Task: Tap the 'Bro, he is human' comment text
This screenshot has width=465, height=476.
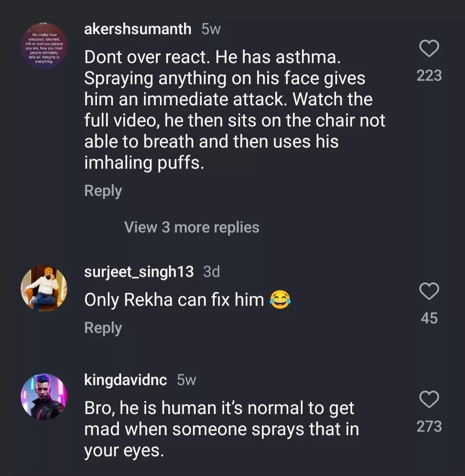Action: tap(220, 429)
